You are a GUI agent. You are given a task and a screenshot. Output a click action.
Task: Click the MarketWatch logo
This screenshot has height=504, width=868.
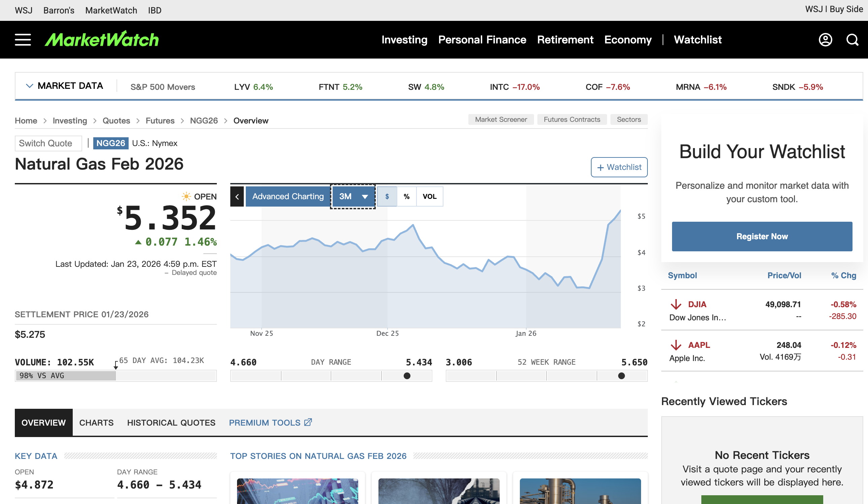tap(102, 39)
